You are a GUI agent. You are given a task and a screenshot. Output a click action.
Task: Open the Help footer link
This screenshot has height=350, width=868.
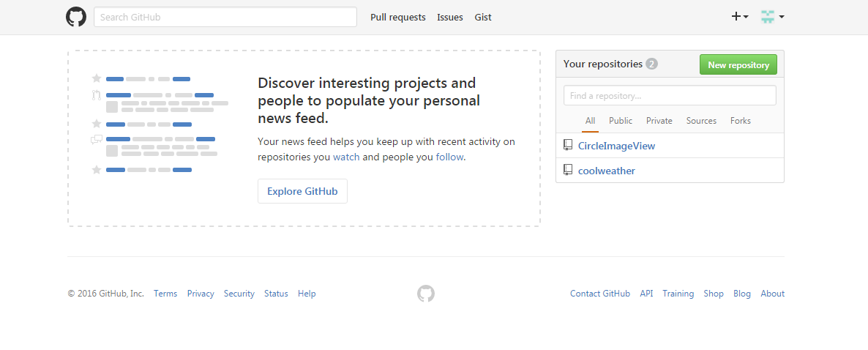point(307,294)
